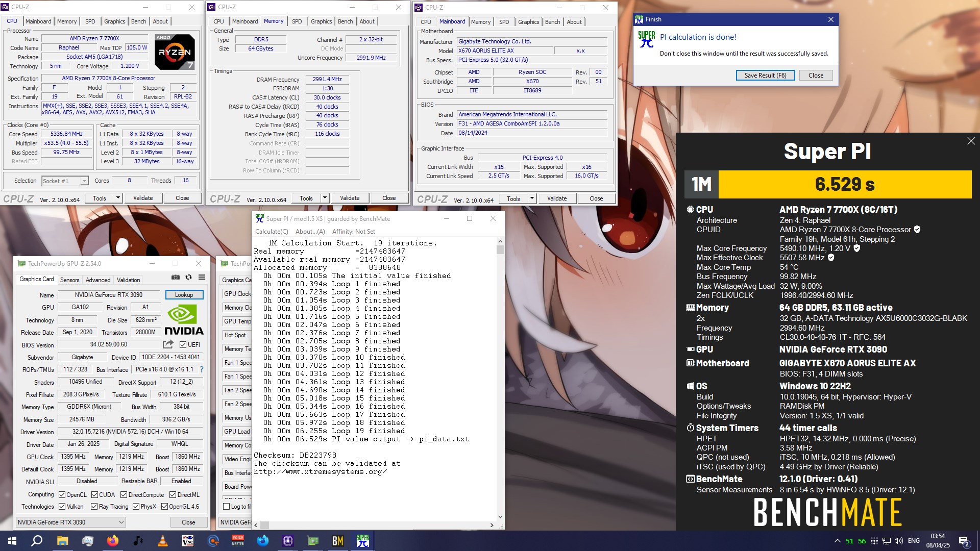Click Super PI horizontal scrollbar right arrow

pos(492,524)
